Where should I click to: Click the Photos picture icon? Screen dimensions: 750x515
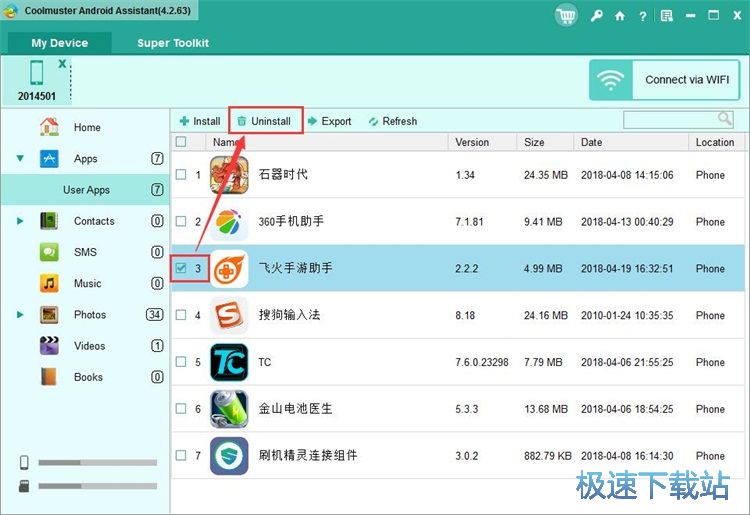[49, 315]
